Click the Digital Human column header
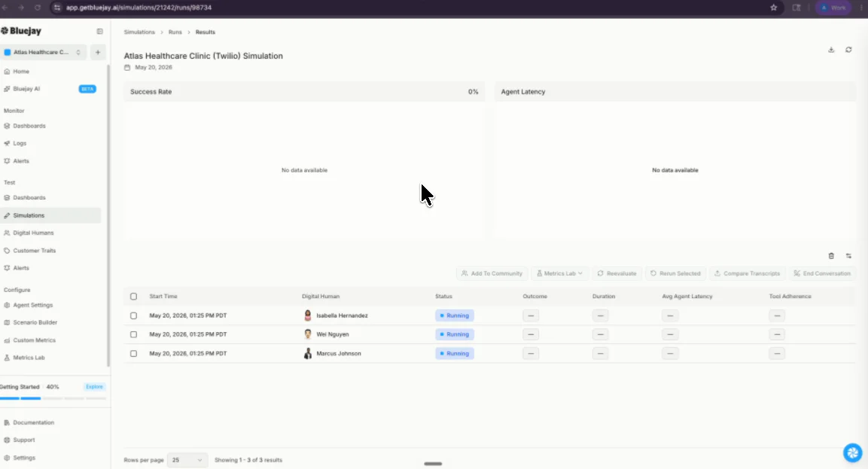 point(321,297)
